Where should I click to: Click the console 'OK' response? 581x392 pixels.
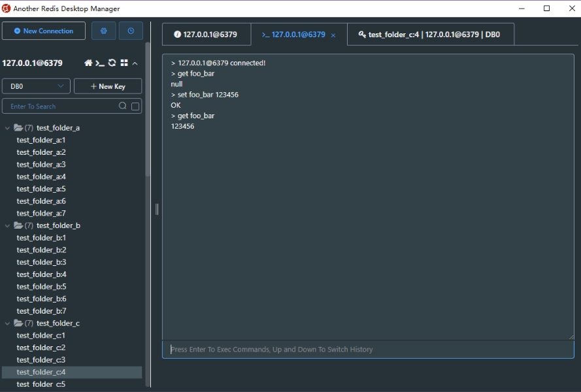[x=176, y=105]
